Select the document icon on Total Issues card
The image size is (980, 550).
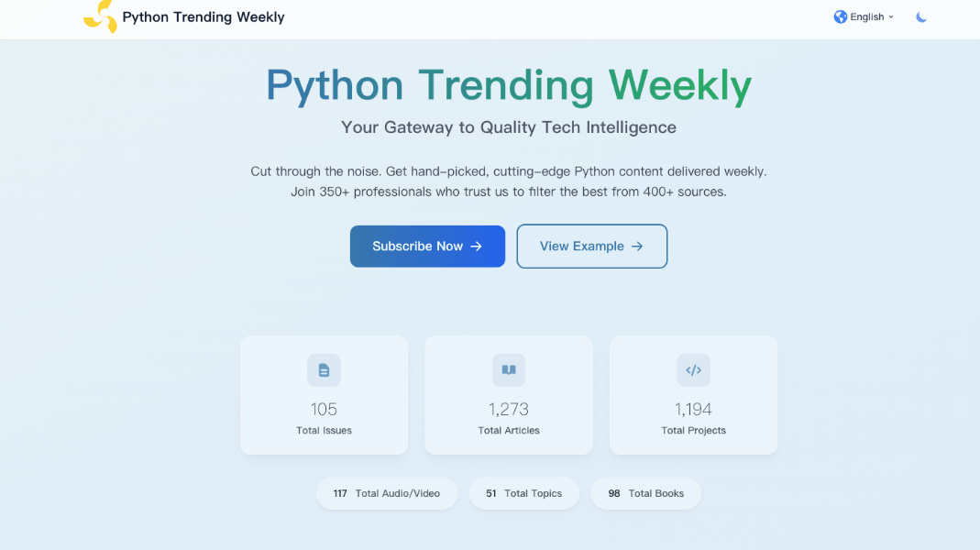[x=324, y=369]
